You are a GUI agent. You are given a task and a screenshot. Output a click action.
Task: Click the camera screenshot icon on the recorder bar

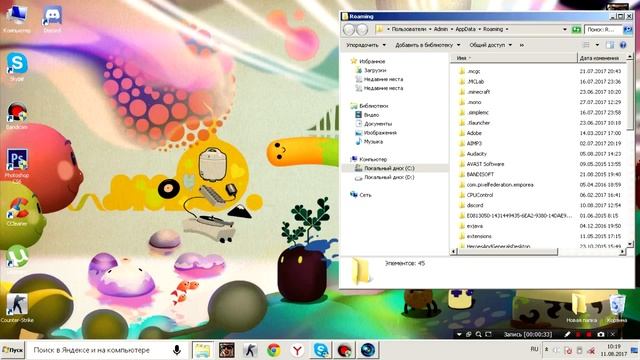[x=600, y=334]
